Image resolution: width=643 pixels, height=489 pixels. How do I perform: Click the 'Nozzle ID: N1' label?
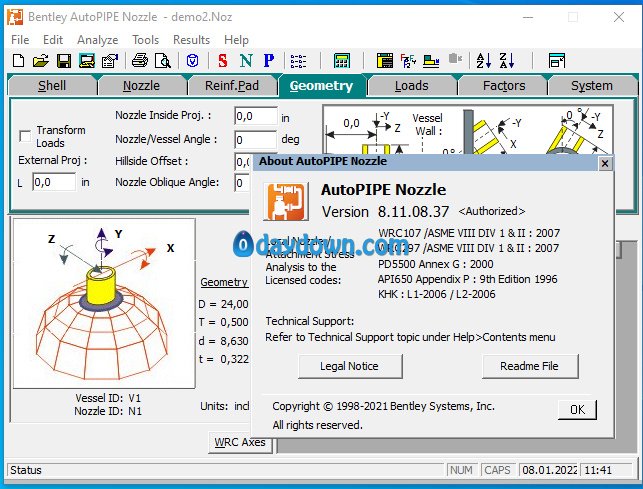(108, 411)
